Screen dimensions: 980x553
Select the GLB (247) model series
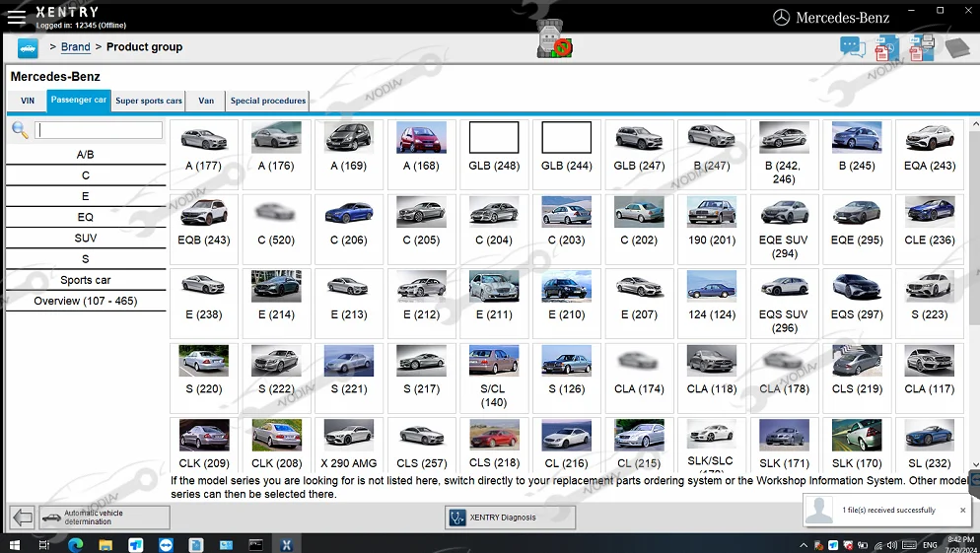click(x=639, y=155)
